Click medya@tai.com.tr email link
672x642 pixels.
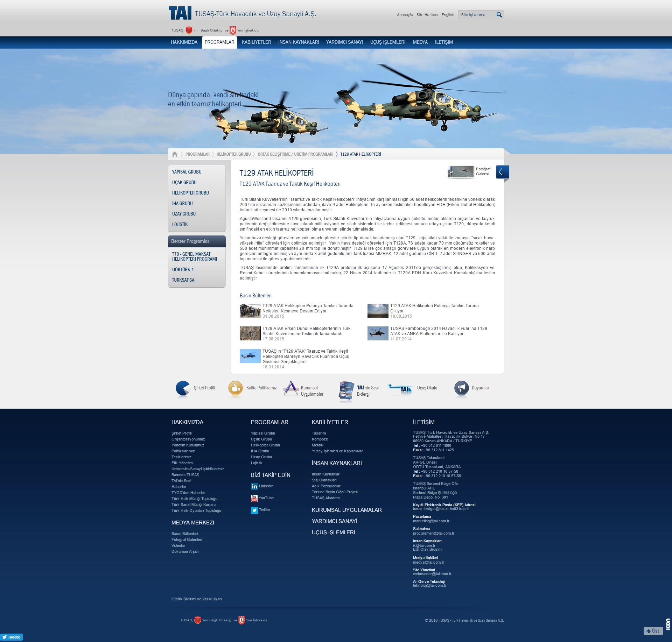[428, 563]
